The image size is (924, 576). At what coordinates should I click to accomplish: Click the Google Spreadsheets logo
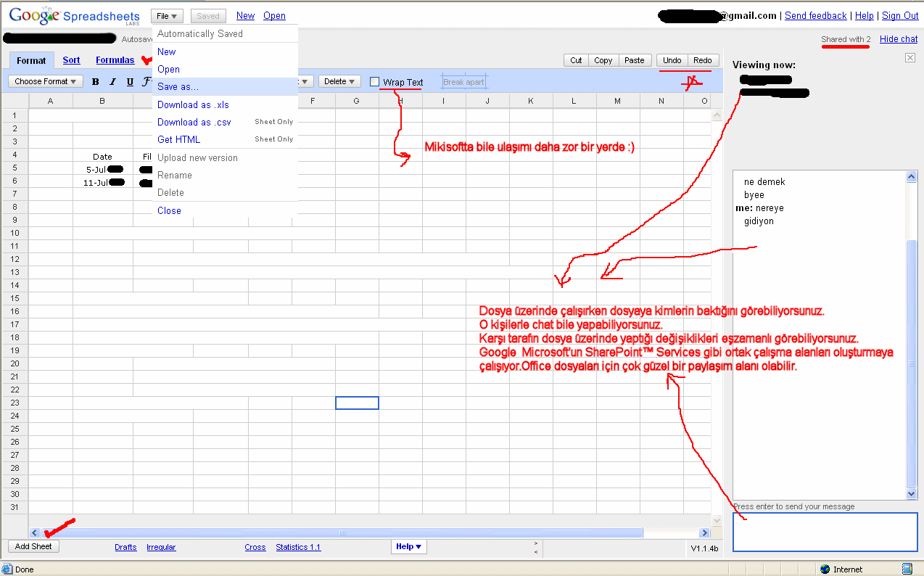74,15
